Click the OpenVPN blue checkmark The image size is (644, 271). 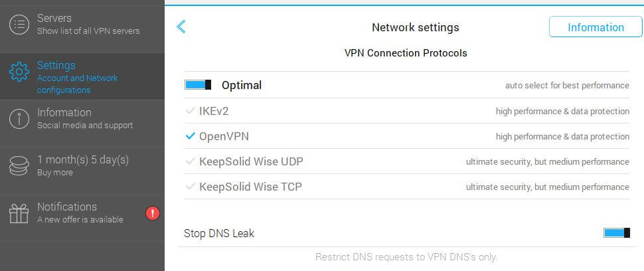coord(190,136)
